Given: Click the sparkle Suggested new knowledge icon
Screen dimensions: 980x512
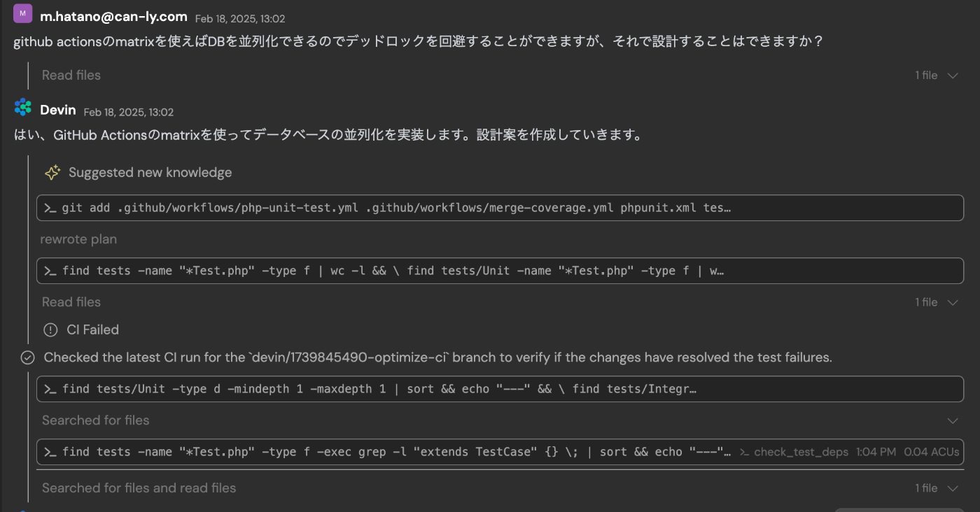Looking at the screenshot, I should coord(52,173).
